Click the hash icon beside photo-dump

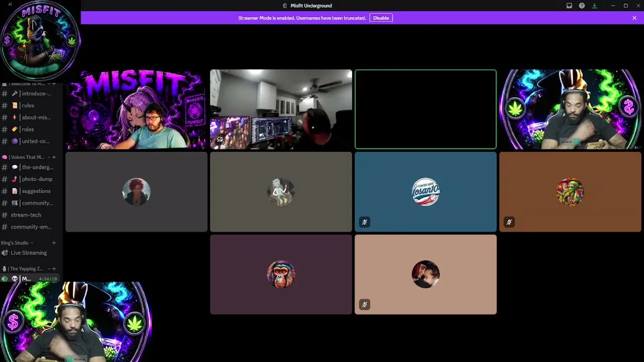(x=5, y=179)
